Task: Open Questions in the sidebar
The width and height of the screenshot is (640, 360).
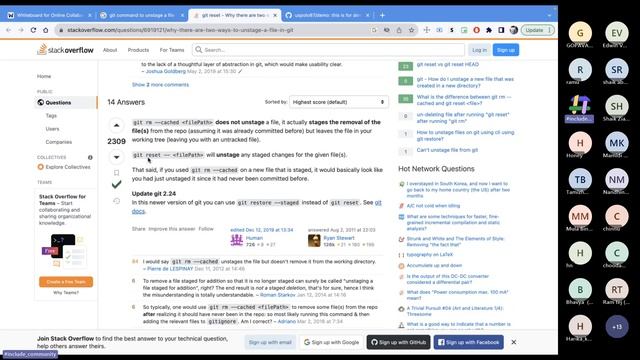Action: click(66, 102)
